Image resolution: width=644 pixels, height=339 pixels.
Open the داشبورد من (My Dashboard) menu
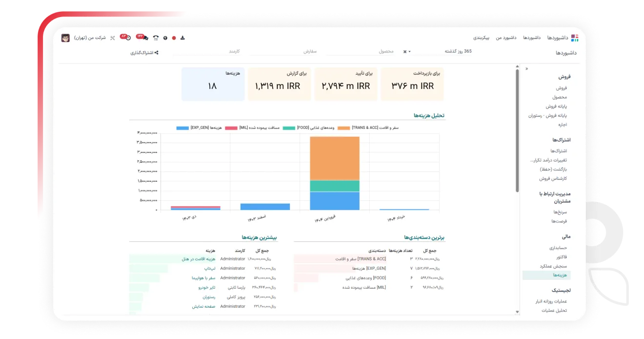click(x=506, y=38)
